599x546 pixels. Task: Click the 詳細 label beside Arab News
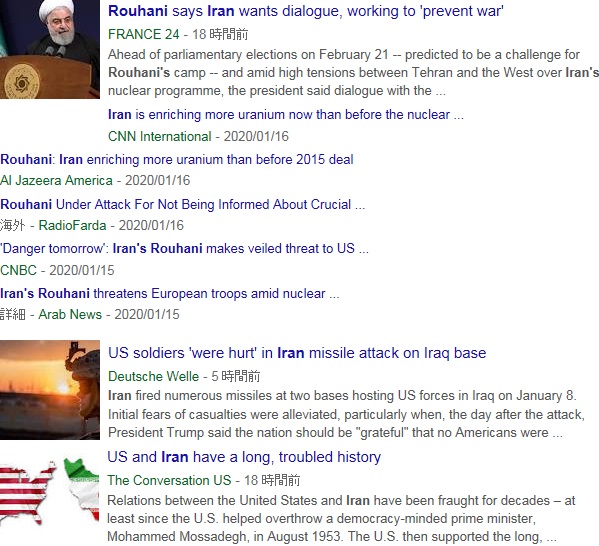(x=13, y=314)
